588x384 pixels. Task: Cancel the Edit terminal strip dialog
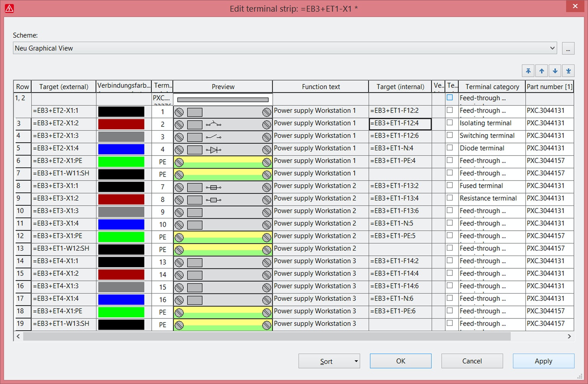[472, 361]
